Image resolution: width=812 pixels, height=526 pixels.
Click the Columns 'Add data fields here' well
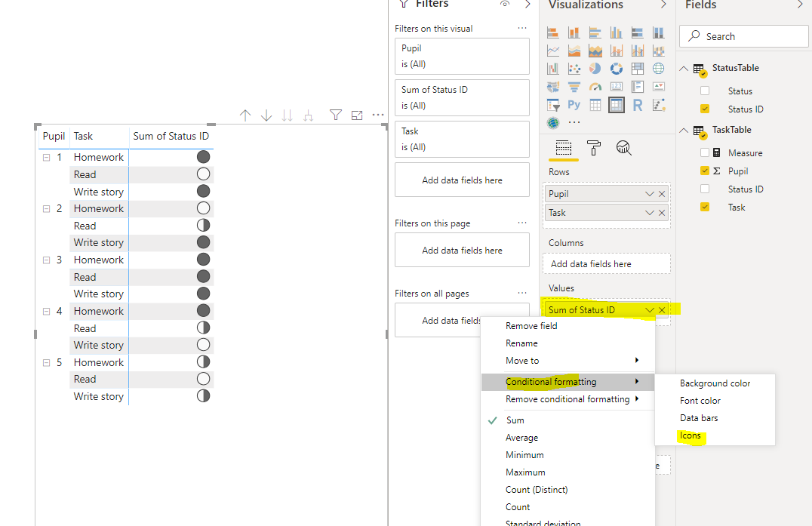coord(607,263)
